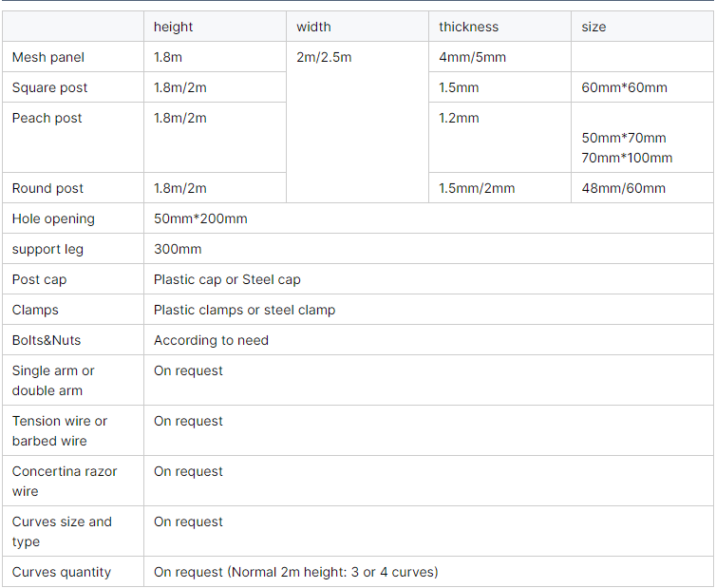
Task: Click the '300mm' support leg value
Action: [178, 249]
